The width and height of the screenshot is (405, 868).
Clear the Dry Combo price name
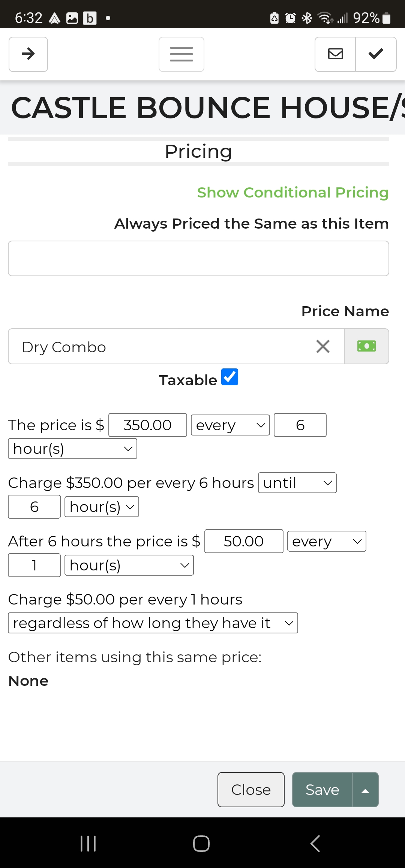tap(322, 347)
